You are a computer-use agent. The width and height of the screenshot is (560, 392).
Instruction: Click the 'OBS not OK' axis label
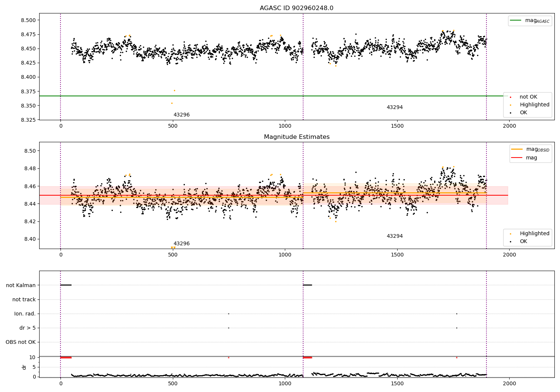[21, 342]
